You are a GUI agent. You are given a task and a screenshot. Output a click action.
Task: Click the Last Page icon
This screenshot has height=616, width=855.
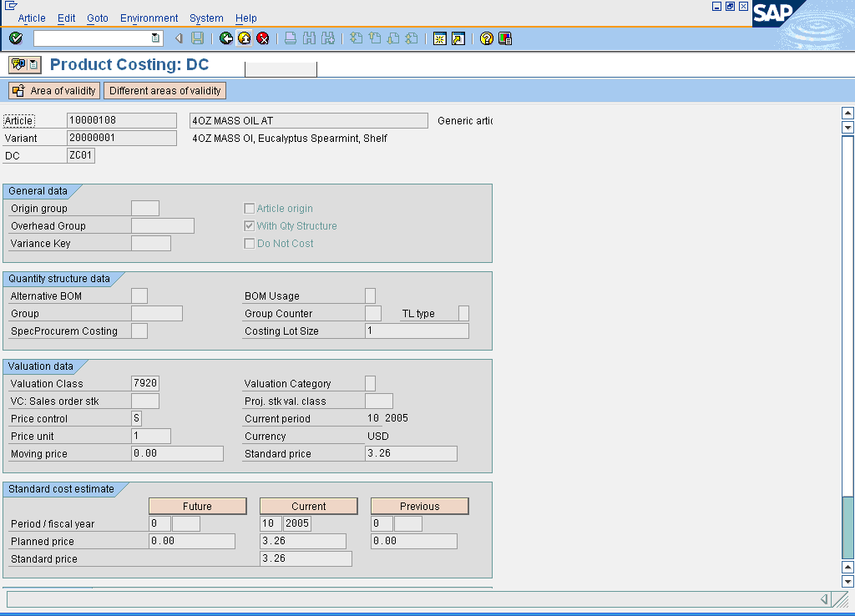412,38
